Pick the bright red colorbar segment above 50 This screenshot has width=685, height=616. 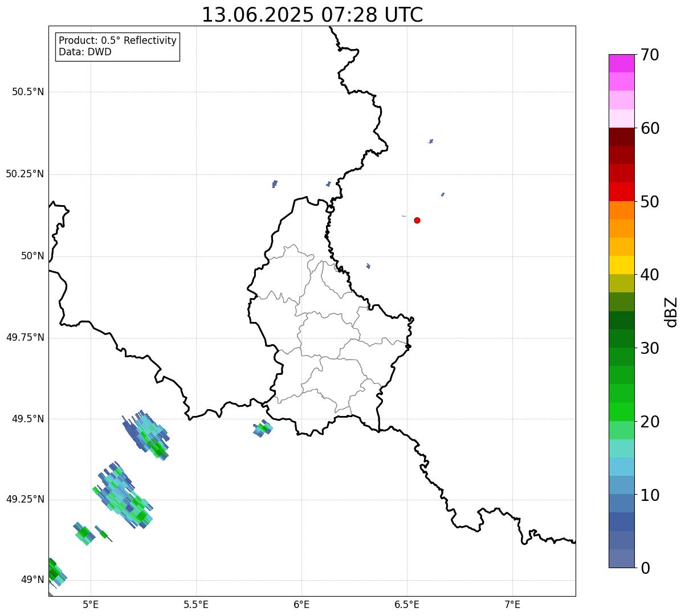click(622, 191)
